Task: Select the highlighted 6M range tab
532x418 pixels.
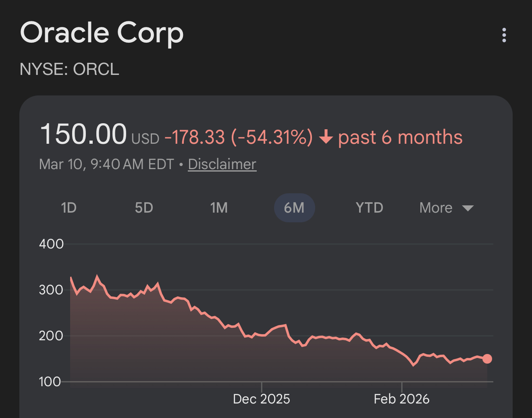Action: point(294,208)
